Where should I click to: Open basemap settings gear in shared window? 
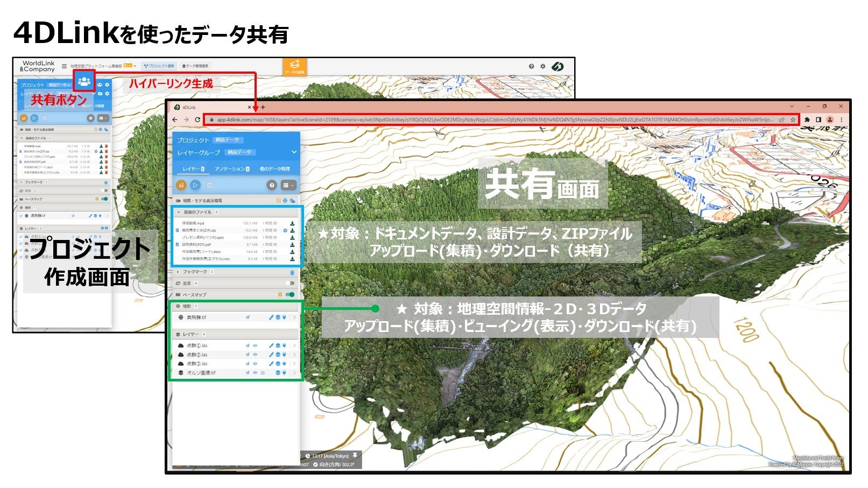point(280,295)
